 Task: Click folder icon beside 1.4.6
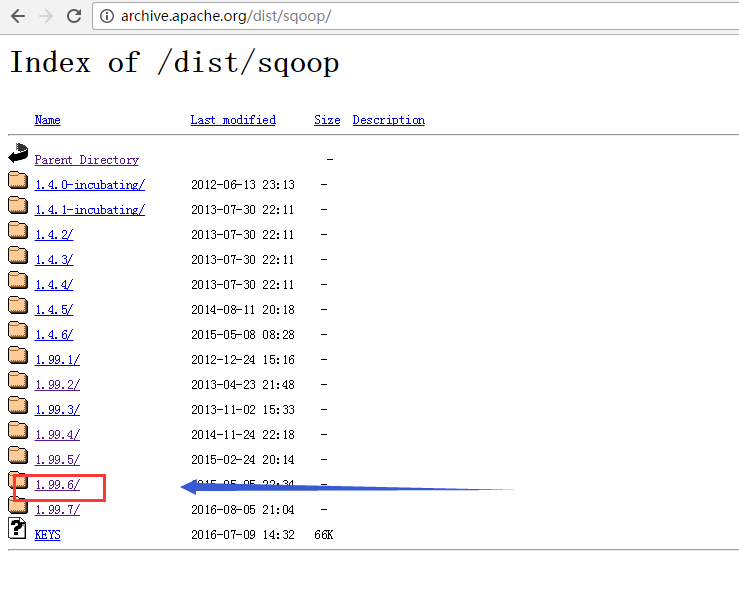[18, 329]
